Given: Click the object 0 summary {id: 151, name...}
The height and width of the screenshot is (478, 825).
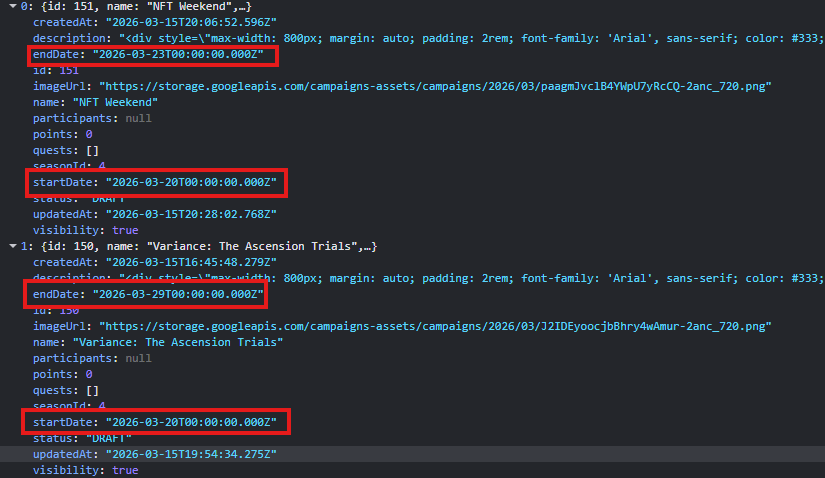Looking at the screenshot, I should pos(146,6).
